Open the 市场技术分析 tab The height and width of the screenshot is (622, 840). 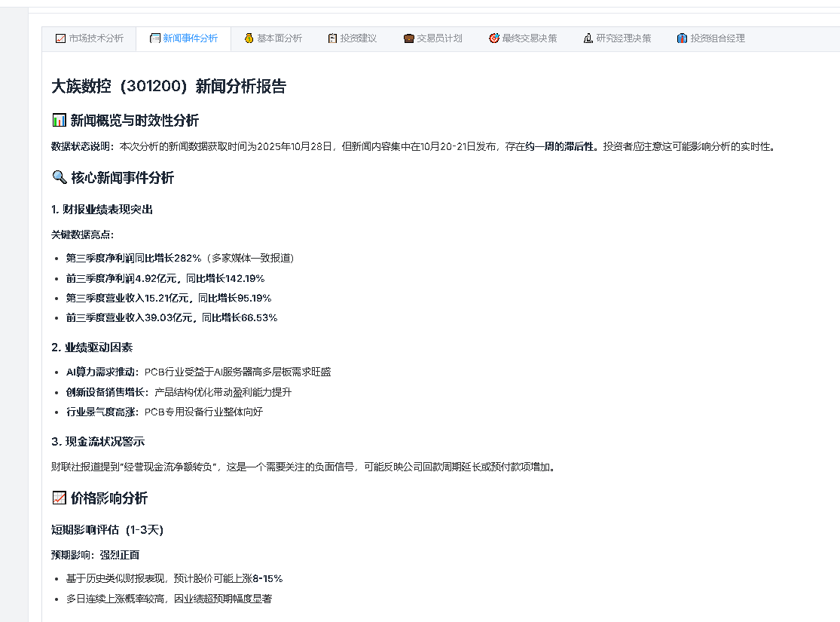tap(89, 38)
